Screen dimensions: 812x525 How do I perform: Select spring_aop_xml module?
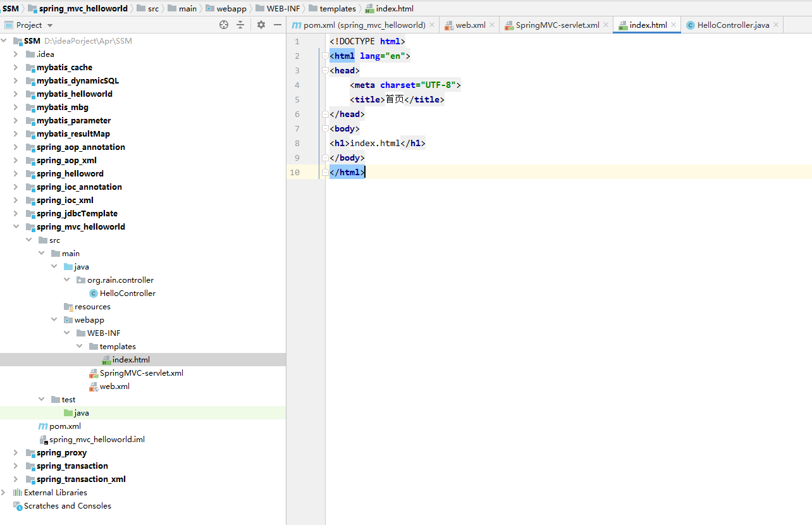click(66, 160)
